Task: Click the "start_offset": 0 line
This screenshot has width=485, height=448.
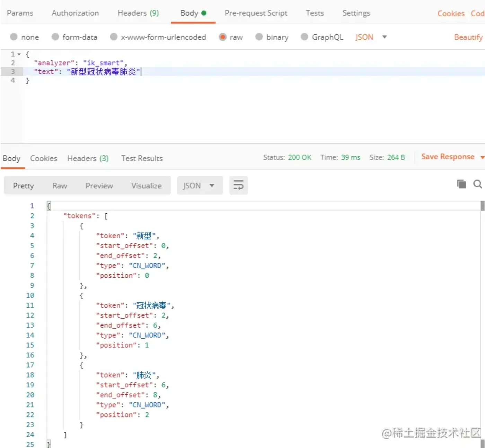Action: 132,246
